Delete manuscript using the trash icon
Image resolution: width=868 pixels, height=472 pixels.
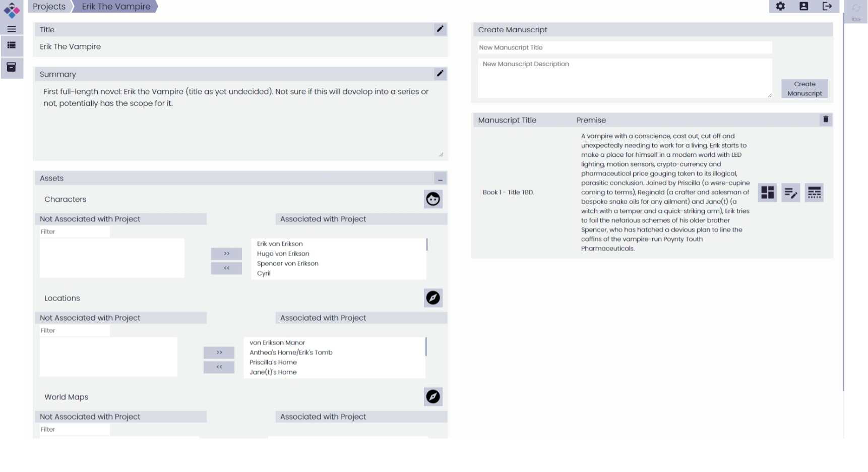[x=826, y=120]
